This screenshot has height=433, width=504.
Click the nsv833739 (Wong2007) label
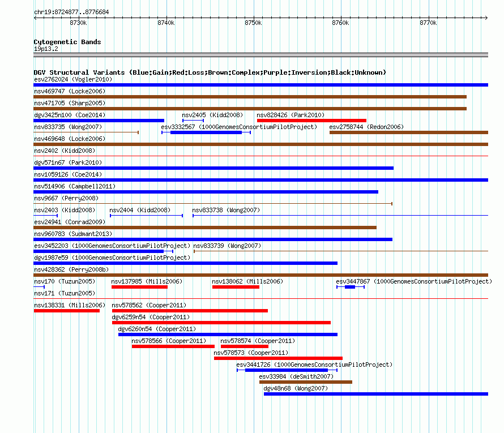(227, 246)
